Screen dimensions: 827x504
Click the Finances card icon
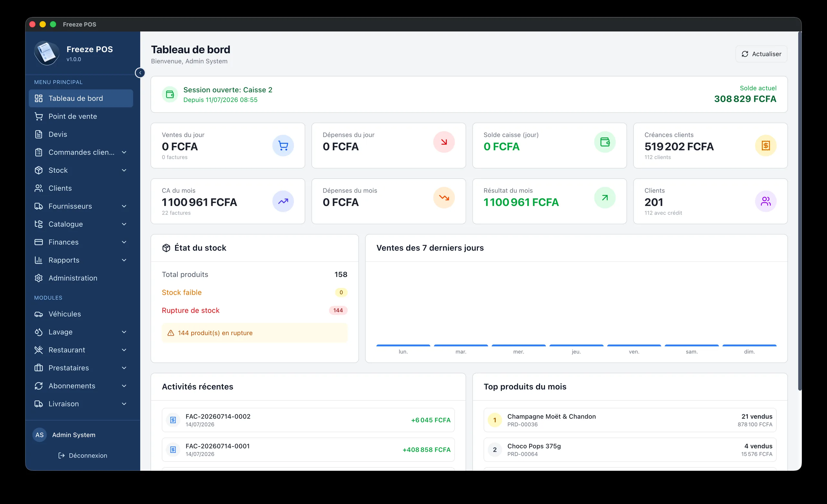point(38,242)
